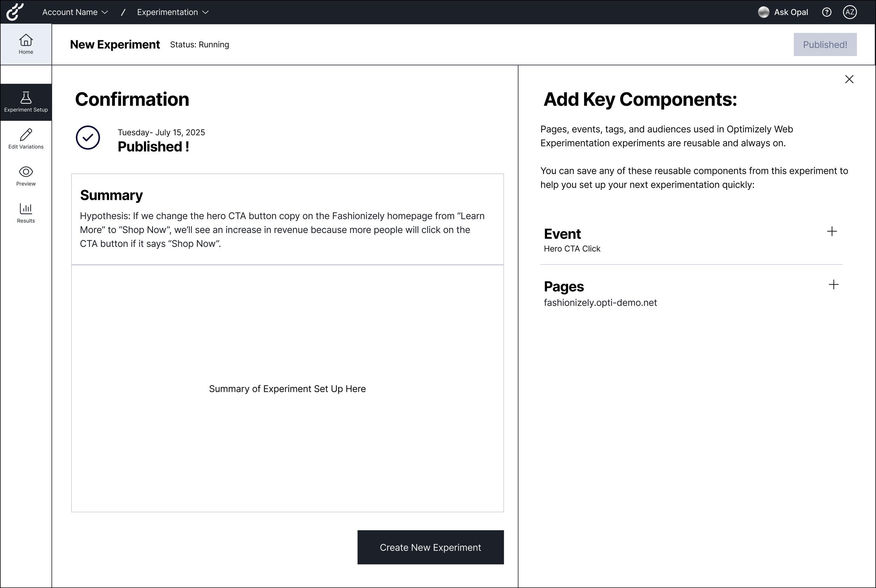The image size is (876, 588).
Task: Click the help question mark icon
Action: click(827, 12)
